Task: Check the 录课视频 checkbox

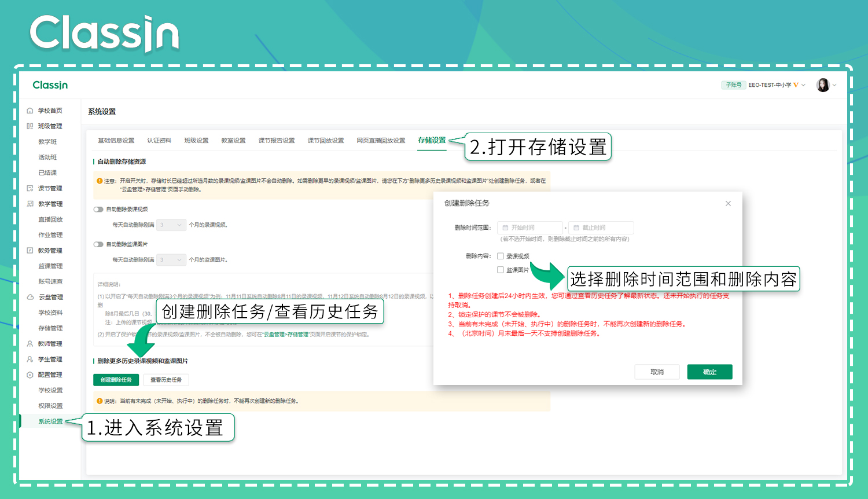Action: 501,256
